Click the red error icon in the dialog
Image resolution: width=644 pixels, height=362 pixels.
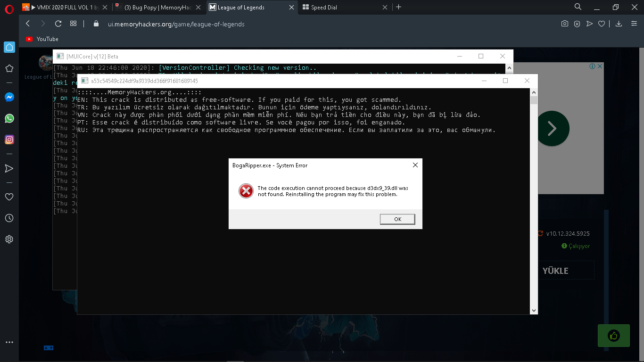[246, 191]
